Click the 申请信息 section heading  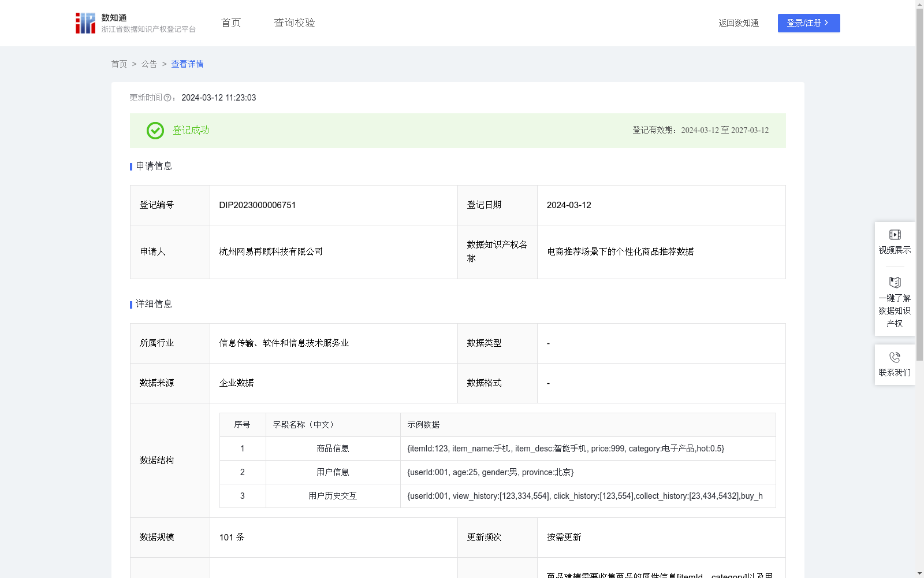[x=154, y=166]
